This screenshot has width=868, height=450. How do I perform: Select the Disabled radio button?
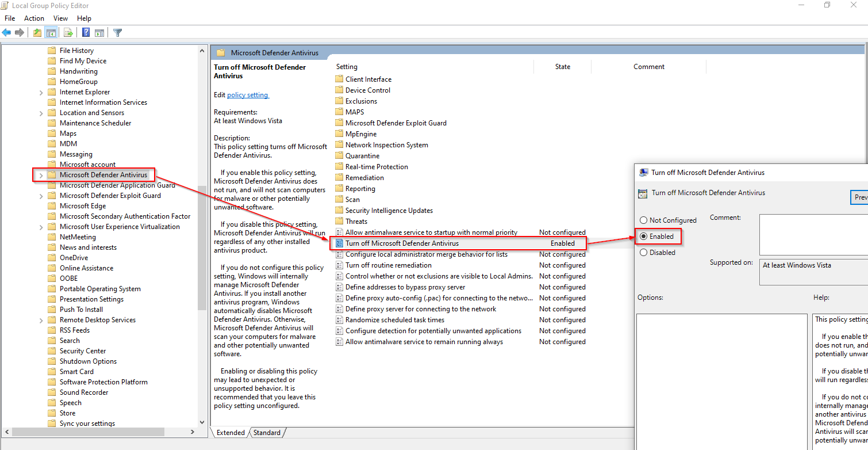pos(643,253)
